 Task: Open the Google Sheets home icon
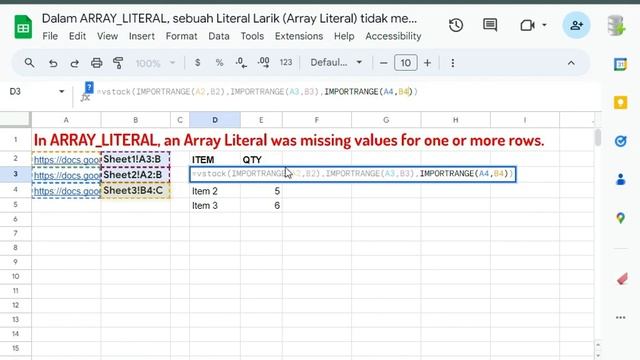click(23, 27)
